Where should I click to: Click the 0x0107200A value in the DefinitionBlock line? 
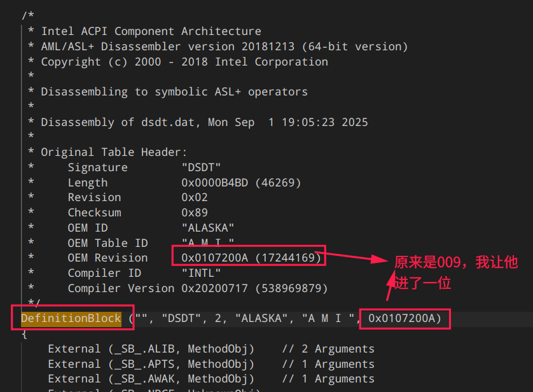[402, 318]
